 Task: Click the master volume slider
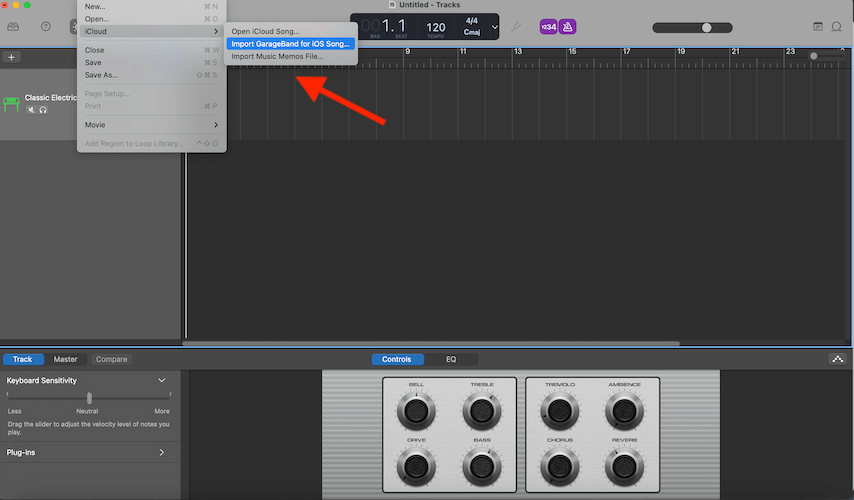[x=707, y=27]
